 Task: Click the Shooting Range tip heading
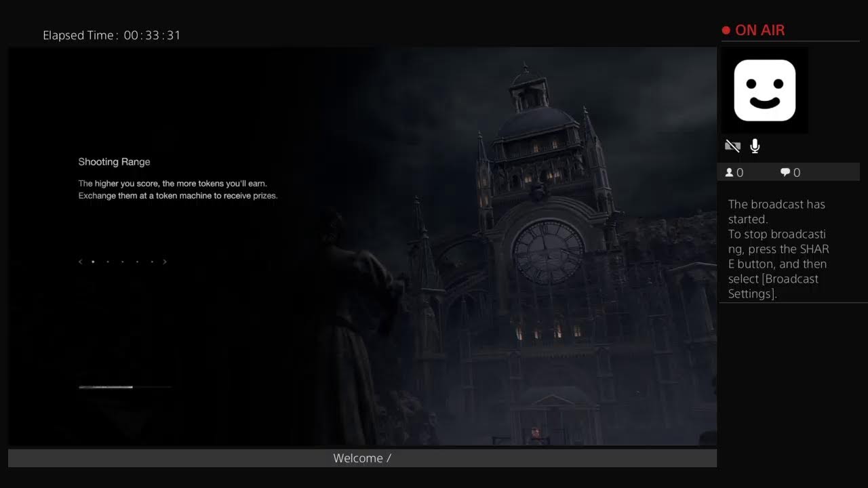(114, 162)
